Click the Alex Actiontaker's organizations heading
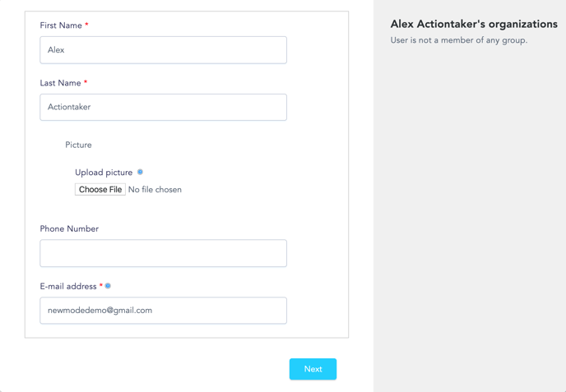This screenshot has width=566, height=392. [x=474, y=24]
